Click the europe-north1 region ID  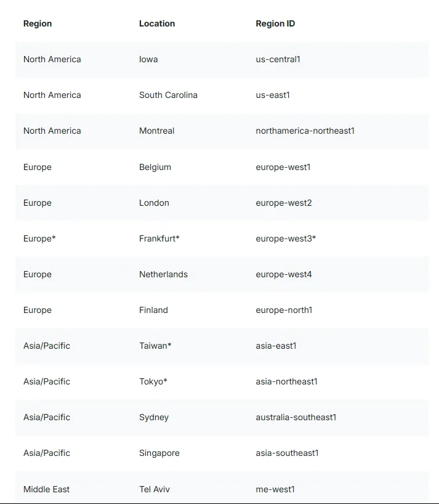click(x=284, y=310)
